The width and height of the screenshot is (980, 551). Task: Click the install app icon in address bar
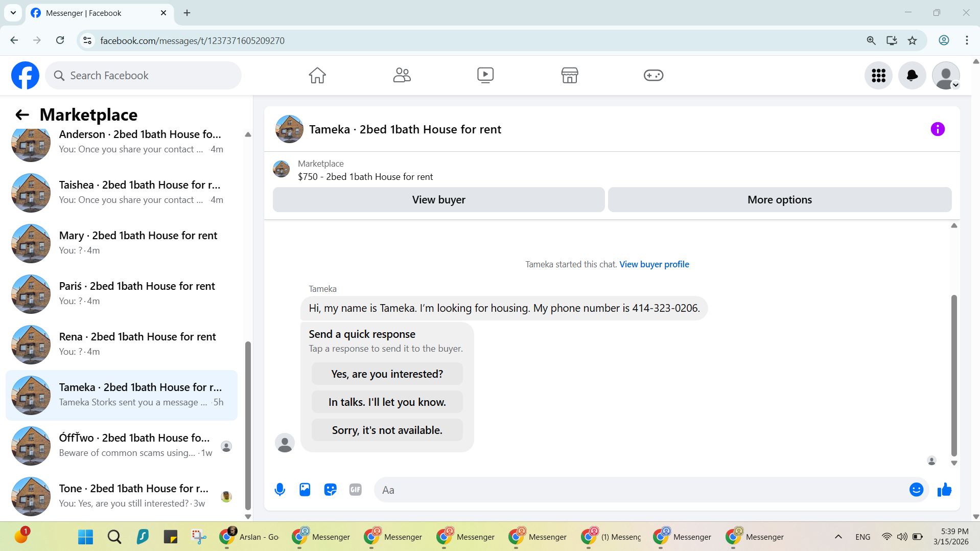click(892, 40)
